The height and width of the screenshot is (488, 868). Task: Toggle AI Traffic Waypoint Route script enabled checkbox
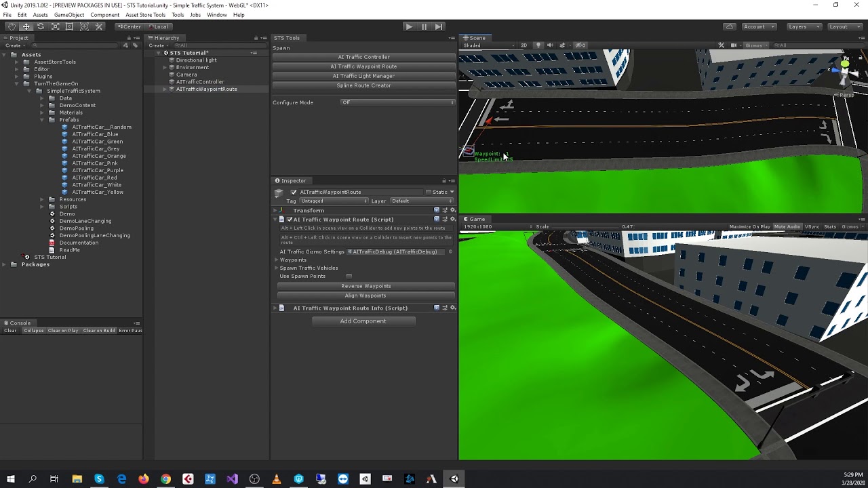point(290,220)
